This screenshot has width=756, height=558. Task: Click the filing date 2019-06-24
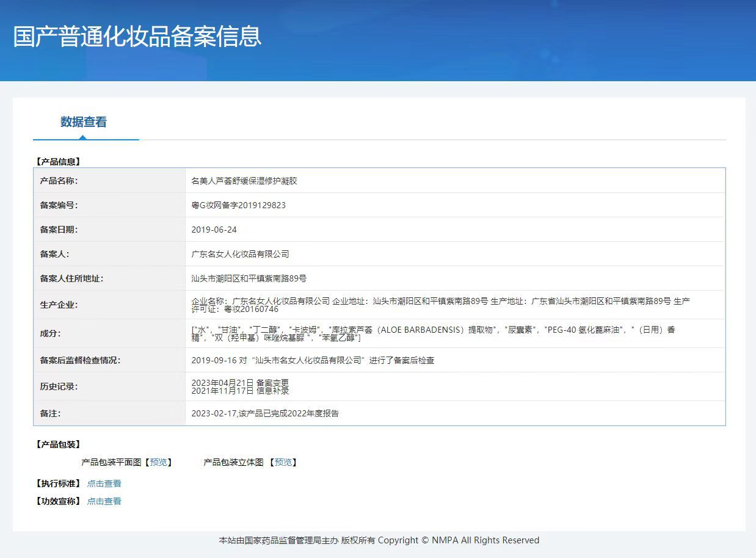point(214,230)
